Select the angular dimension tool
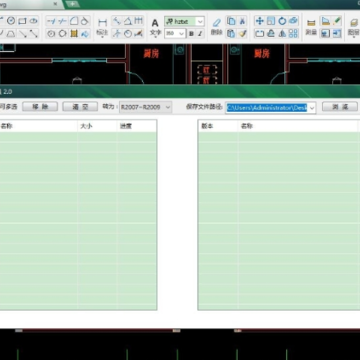The width and height of the screenshot is (360, 360). (x=128, y=21)
